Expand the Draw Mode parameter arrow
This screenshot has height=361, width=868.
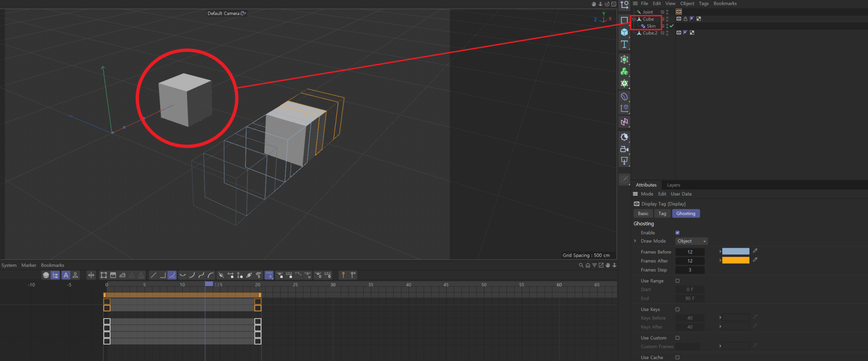635,241
